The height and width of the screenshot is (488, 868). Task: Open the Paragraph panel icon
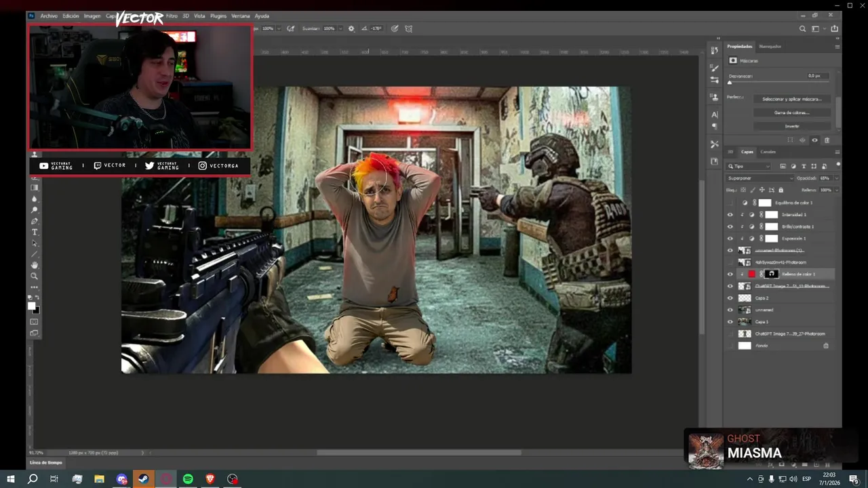pyautogui.click(x=714, y=127)
